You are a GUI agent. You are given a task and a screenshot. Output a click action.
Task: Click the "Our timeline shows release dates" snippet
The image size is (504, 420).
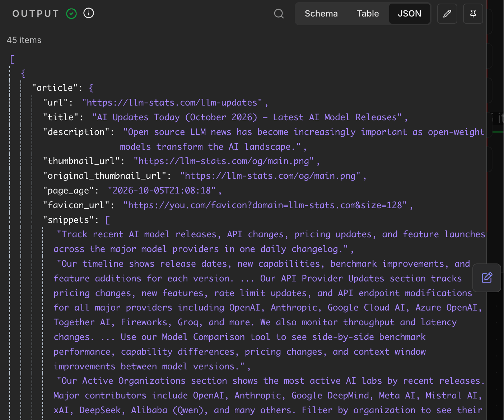(268, 315)
